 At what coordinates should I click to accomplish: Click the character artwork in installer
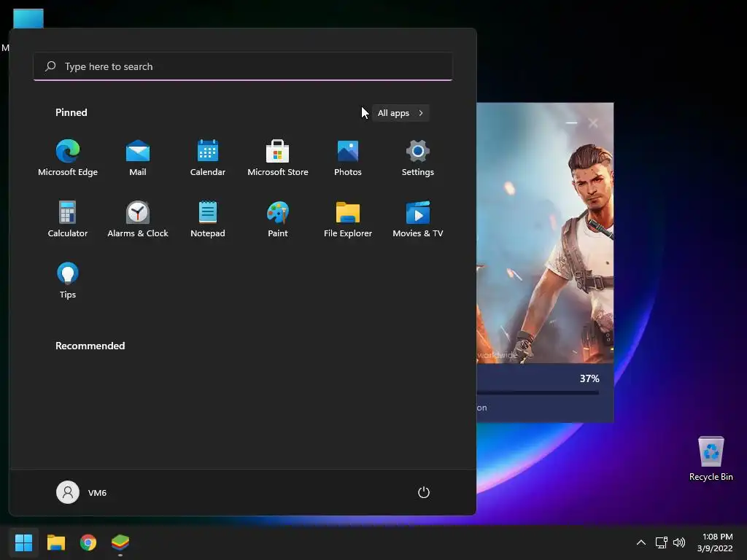pyautogui.click(x=545, y=233)
